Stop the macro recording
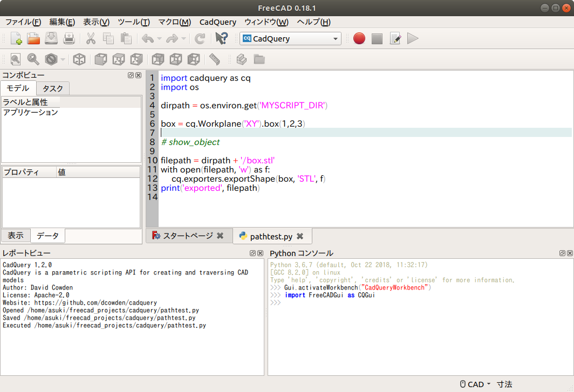Viewport: 574px width, 392px height. (x=377, y=38)
